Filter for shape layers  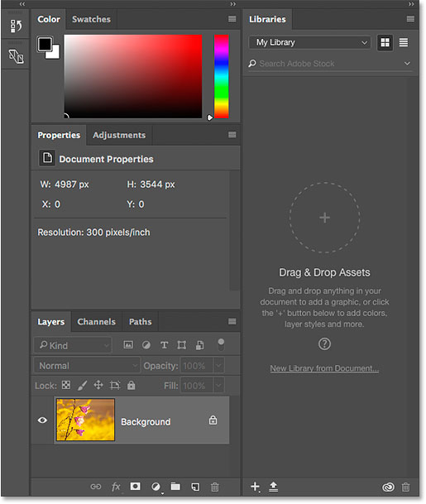[x=182, y=345]
